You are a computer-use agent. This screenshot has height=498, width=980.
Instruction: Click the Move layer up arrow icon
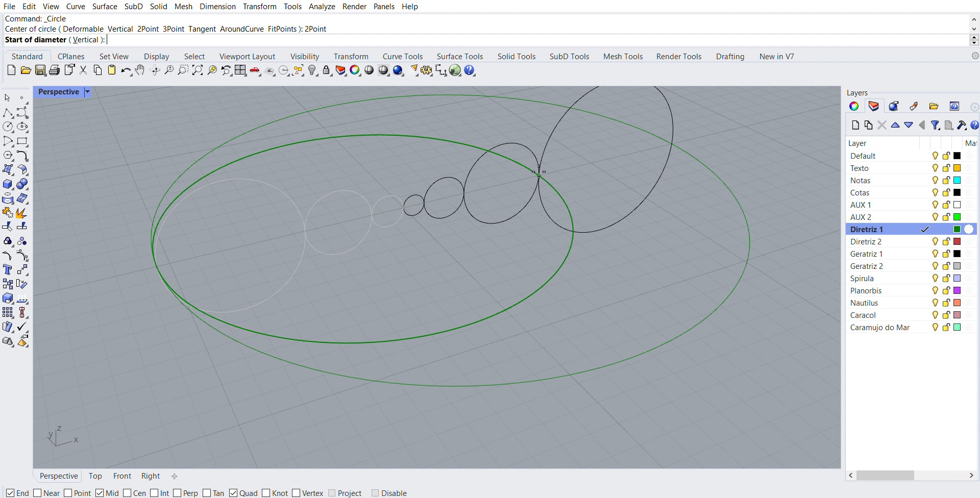(895, 125)
